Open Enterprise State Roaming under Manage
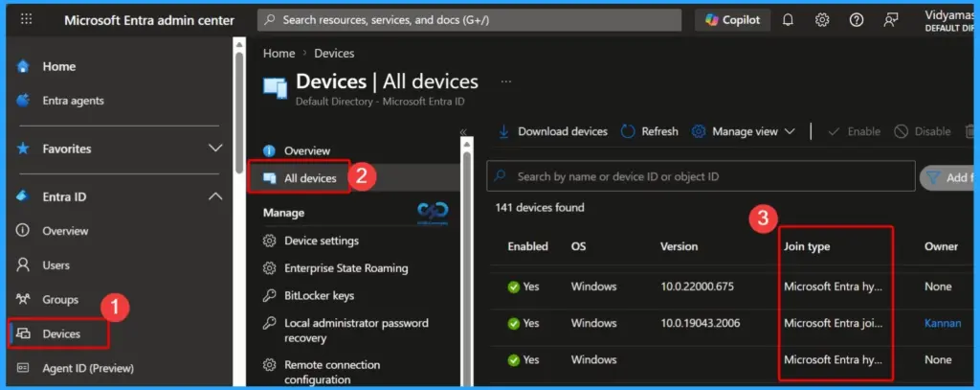This screenshot has width=980, height=390. point(345,268)
